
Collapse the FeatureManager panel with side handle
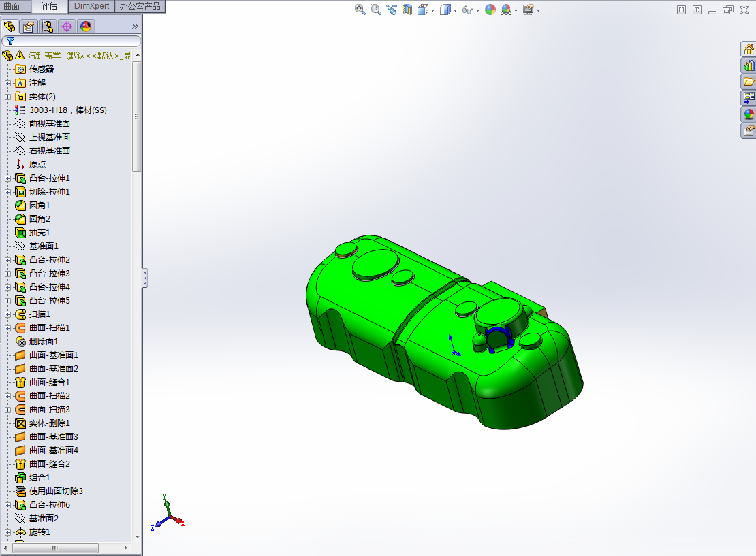coord(144,278)
